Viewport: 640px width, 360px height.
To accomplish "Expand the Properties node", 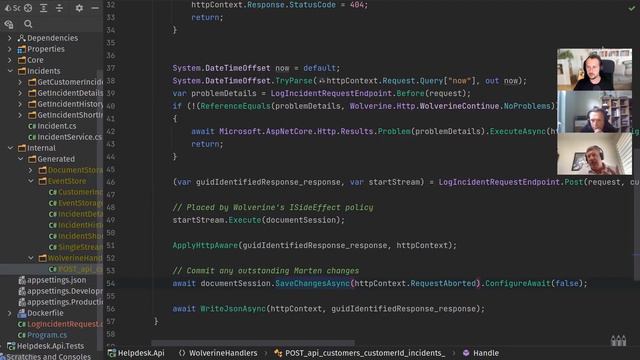I will (x=10, y=49).
